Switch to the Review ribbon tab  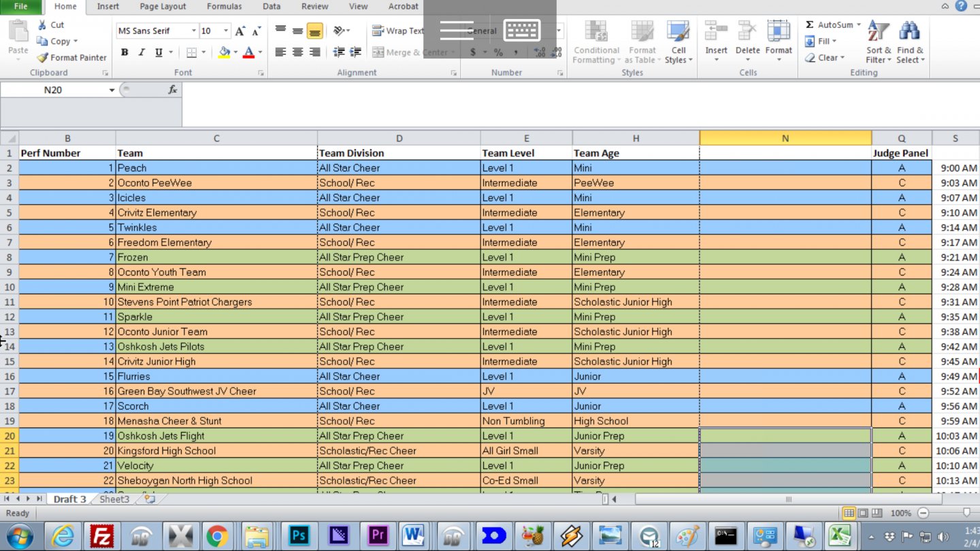pyautogui.click(x=314, y=7)
